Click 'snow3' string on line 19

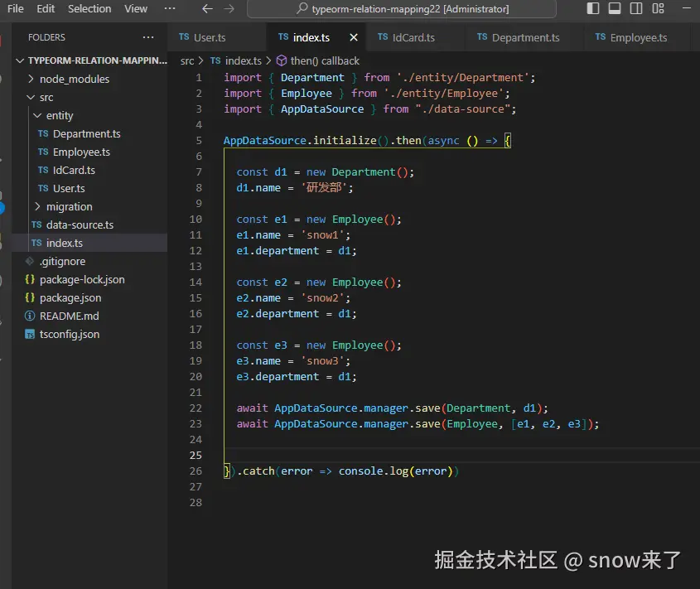pyautogui.click(x=322, y=361)
